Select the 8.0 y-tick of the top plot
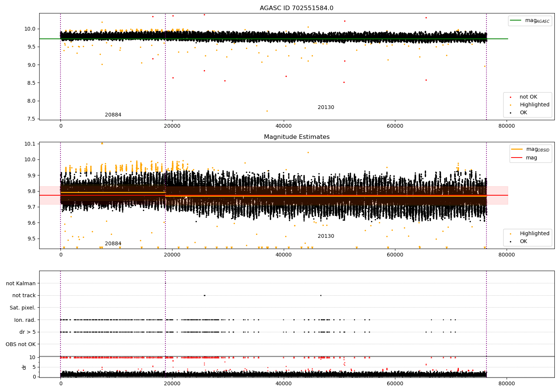 click(x=31, y=101)
